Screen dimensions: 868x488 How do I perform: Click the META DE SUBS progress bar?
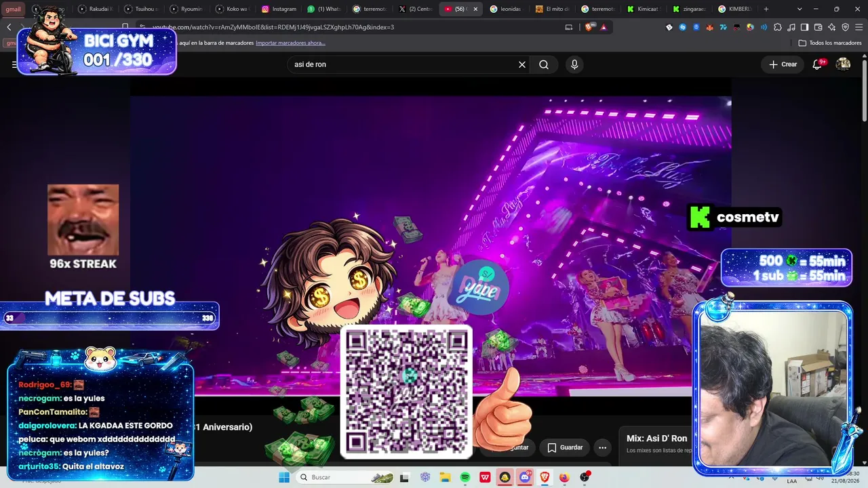click(109, 317)
